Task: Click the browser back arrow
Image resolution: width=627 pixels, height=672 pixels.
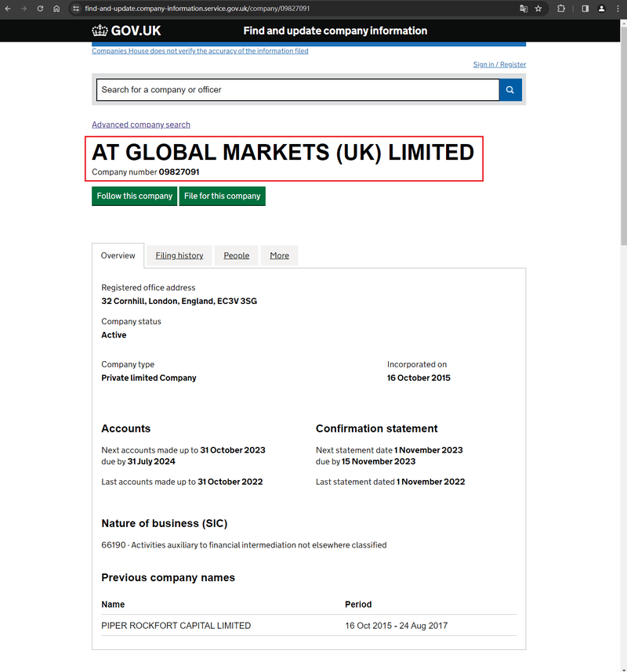Action: [8, 9]
